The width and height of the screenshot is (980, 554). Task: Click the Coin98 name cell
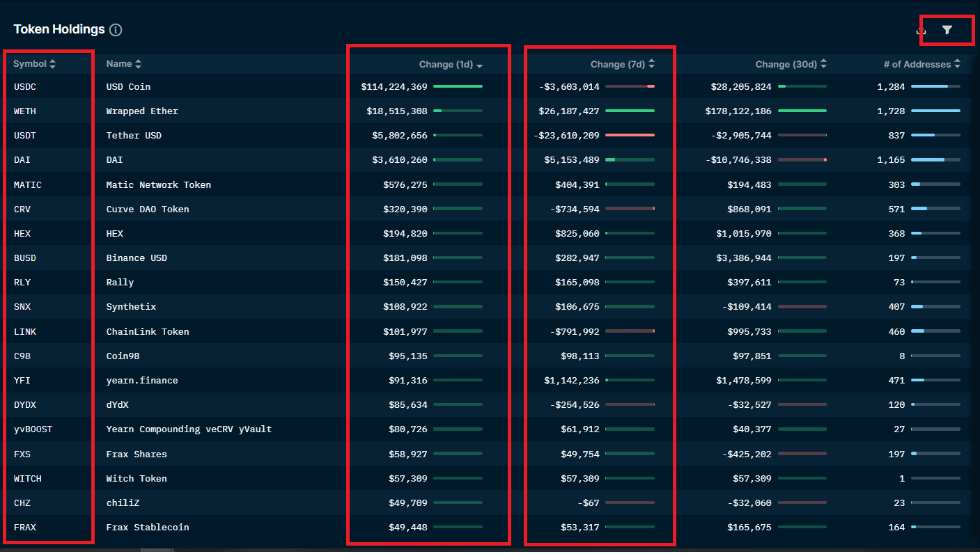tap(123, 356)
